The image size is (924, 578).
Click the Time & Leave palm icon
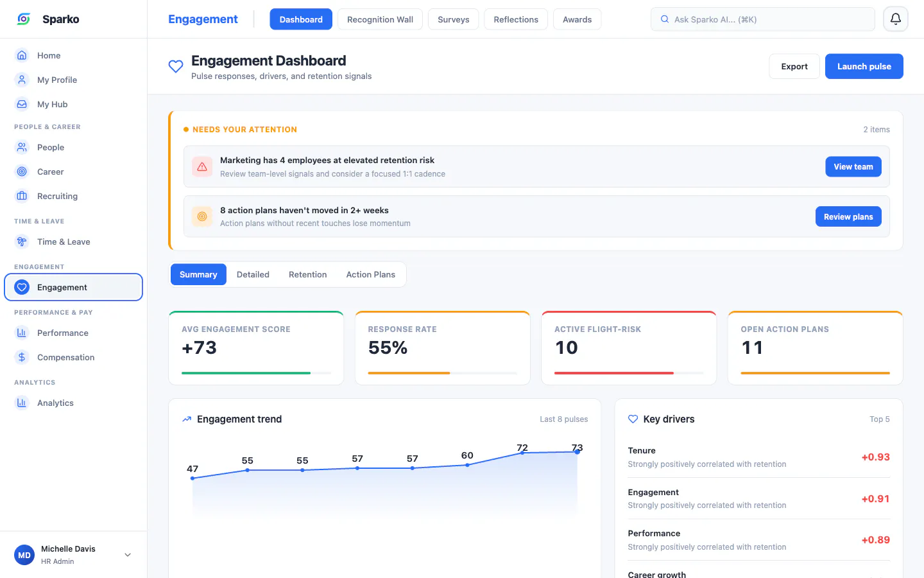click(x=22, y=241)
